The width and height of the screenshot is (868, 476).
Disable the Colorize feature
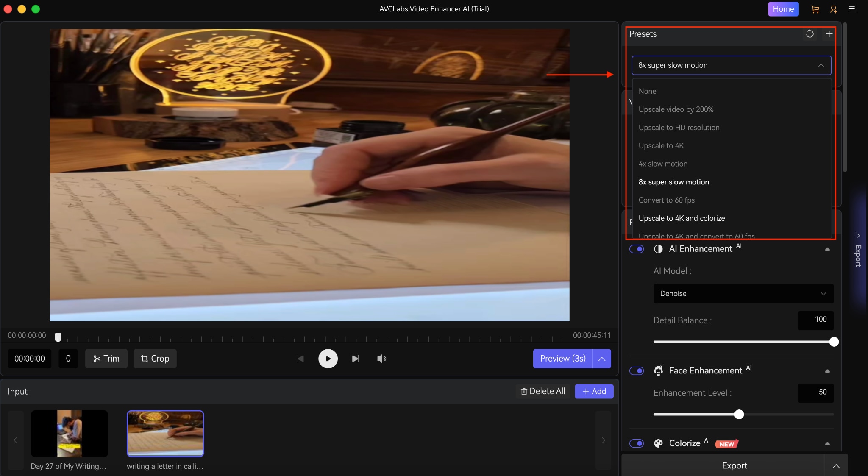point(637,443)
